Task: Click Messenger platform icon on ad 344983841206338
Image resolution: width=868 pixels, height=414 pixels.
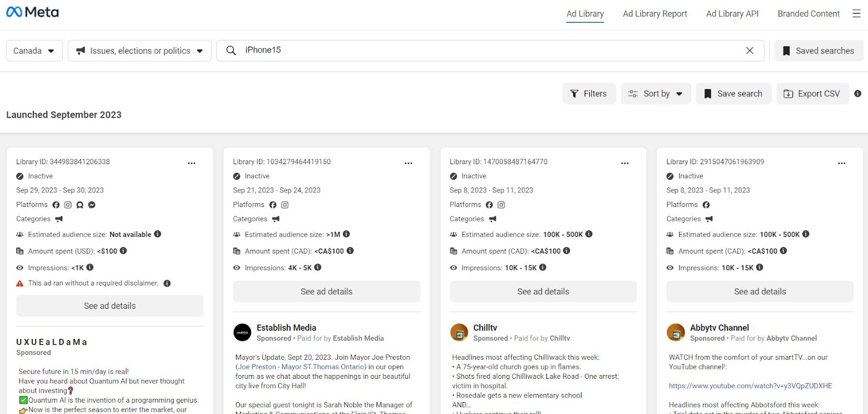Action: (x=92, y=205)
